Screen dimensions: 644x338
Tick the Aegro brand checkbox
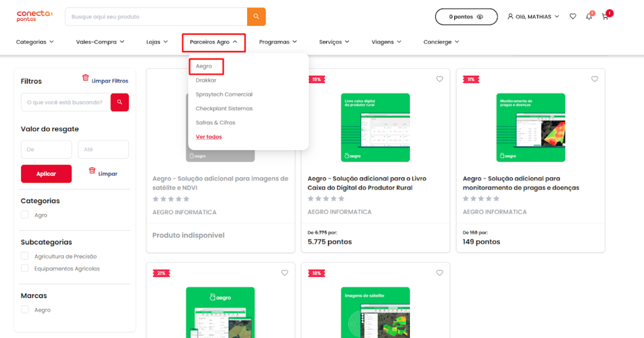tap(25, 310)
